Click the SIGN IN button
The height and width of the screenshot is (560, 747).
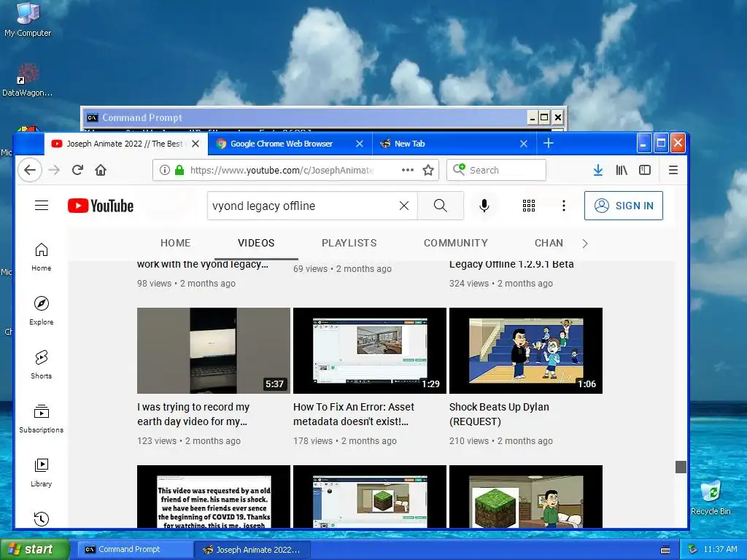pos(624,206)
